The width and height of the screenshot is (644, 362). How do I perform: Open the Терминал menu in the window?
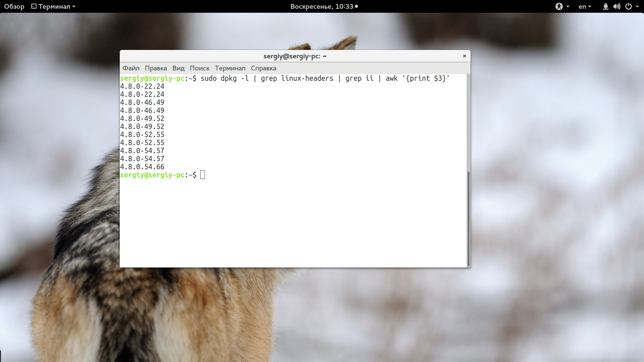tap(230, 68)
